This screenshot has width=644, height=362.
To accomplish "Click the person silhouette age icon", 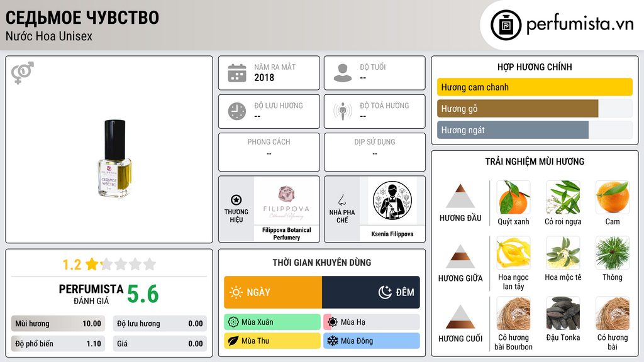I will [343, 73].
